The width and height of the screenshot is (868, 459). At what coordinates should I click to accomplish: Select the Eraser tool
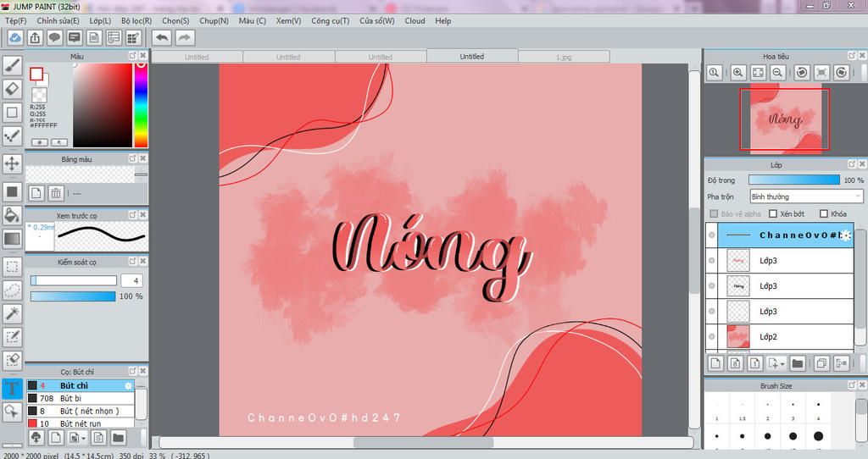(x=12, y=89)
